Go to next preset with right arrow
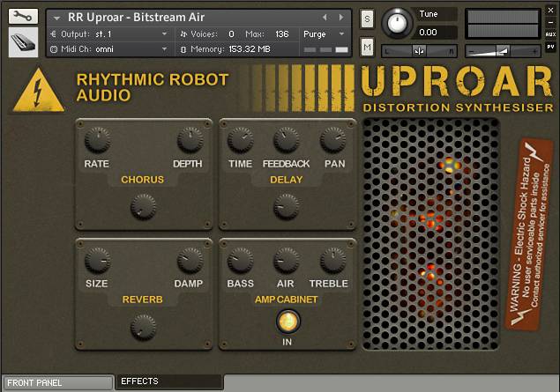Viewport: 560px width, 392px height. (x=341, y=17)
